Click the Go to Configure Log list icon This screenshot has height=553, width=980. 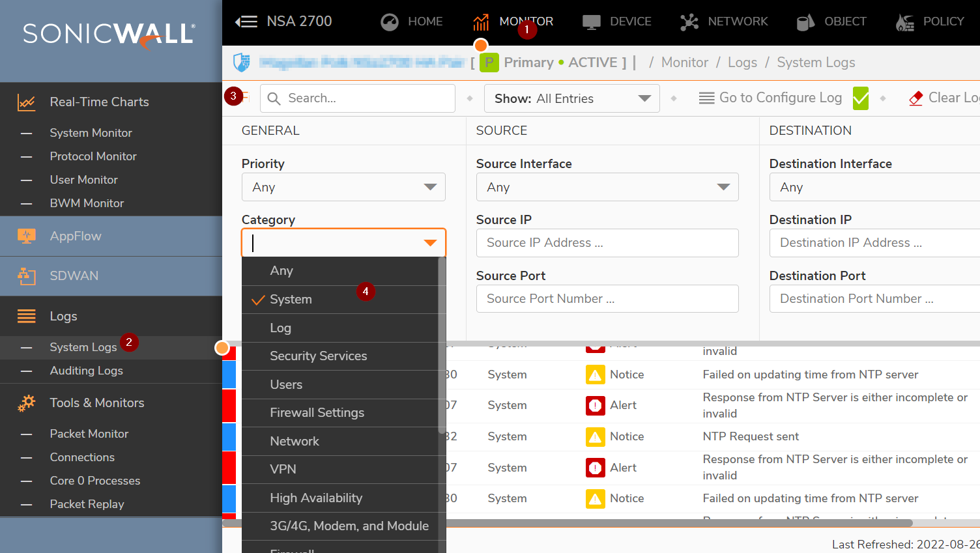[706, 98]
